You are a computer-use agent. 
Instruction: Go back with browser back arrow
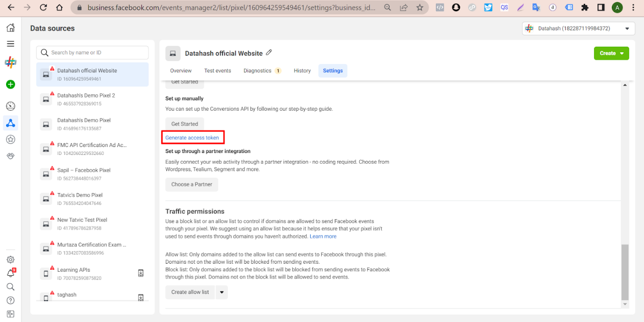pos(11,7)
